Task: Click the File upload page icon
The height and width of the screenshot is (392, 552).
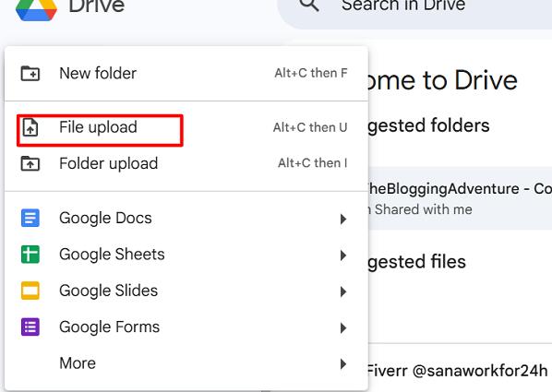Action: [30, 127]
